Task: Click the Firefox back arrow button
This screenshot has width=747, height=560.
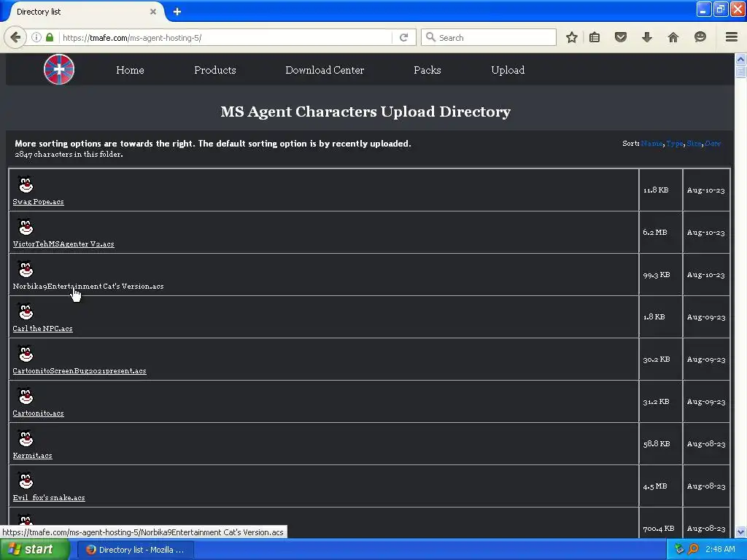Action: (x=15, y=37)
